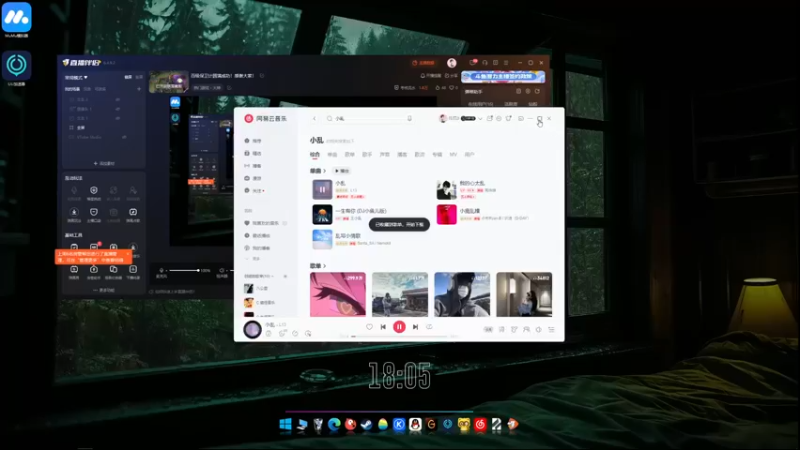Viewport: 800px width, 450px height.
Task: Select the 综合 results tab
Action: pos(315,155)
